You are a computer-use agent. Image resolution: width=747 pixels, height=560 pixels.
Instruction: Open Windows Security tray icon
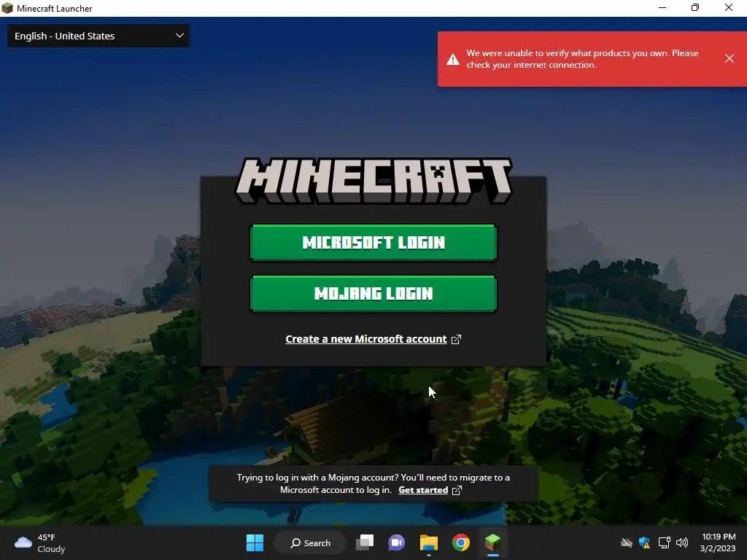645,542
